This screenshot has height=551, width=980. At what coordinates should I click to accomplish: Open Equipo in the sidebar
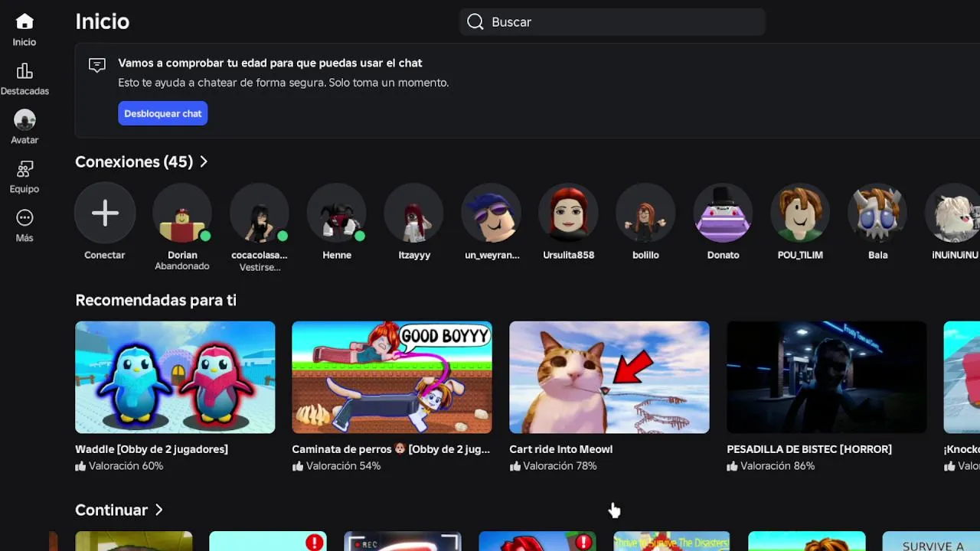(24, 176)
